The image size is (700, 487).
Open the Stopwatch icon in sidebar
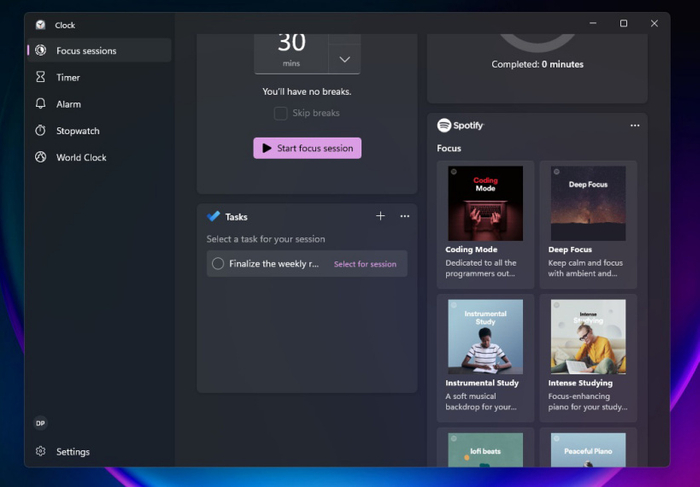pyautogui.click(x=41, y=130)
